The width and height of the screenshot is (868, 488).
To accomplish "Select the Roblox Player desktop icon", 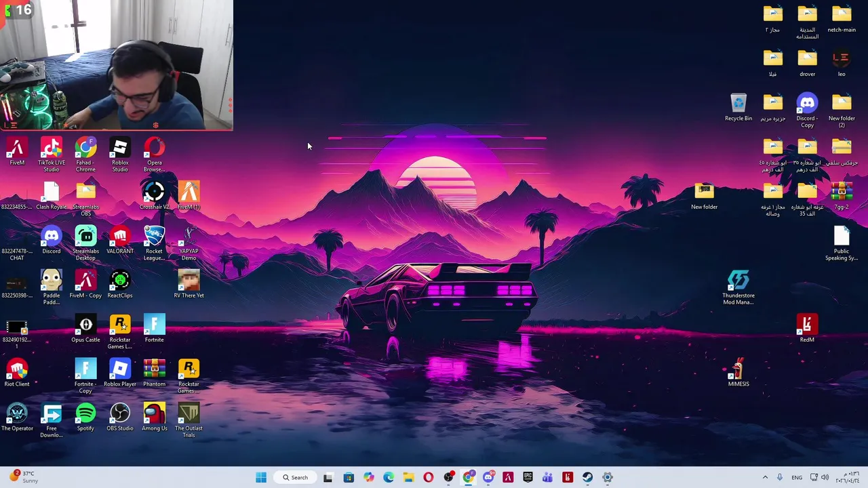I will 120,373.
